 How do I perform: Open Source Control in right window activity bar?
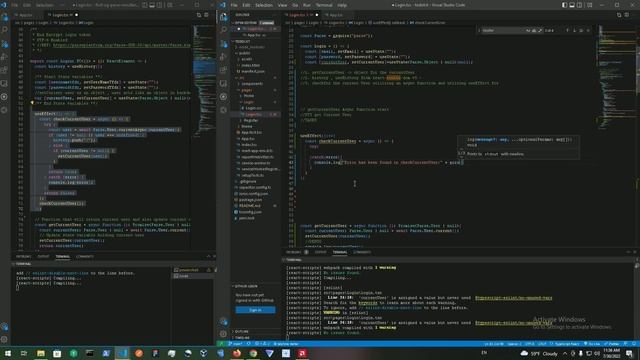click(223, 44)
